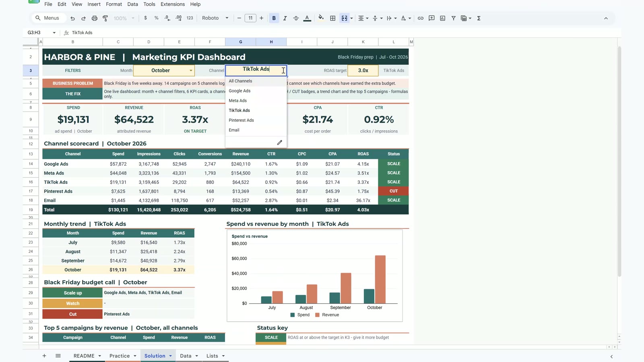The image size is (644, 362).
Task: Switch to the Data sheet tab
Action: tap(186, 356)
